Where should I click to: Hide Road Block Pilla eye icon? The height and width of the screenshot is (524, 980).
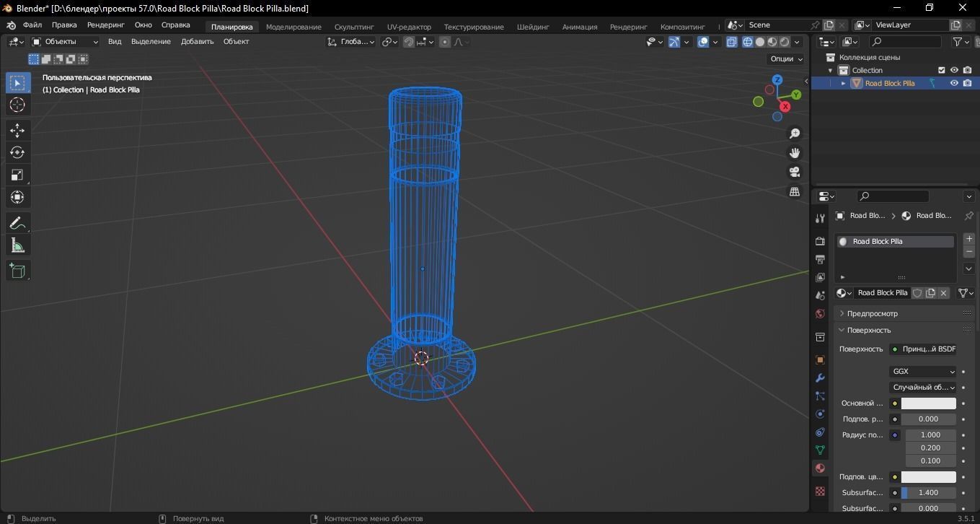pos(954,83)
